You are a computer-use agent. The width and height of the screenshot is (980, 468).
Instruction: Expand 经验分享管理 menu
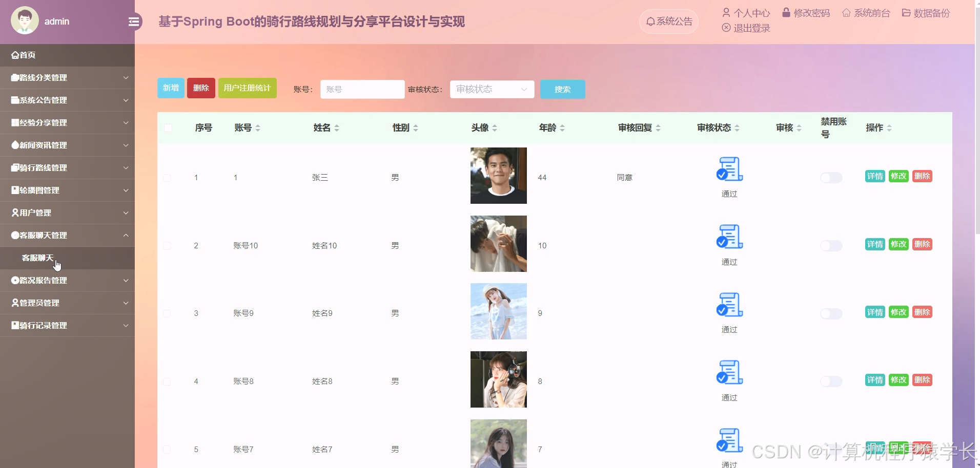point(67,123)
